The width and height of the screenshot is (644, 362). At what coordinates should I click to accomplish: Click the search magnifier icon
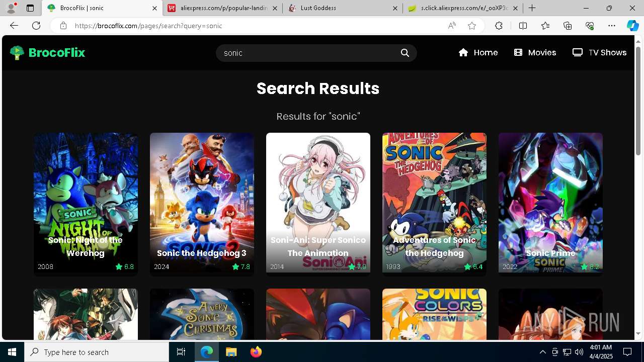tap(405, 53)
